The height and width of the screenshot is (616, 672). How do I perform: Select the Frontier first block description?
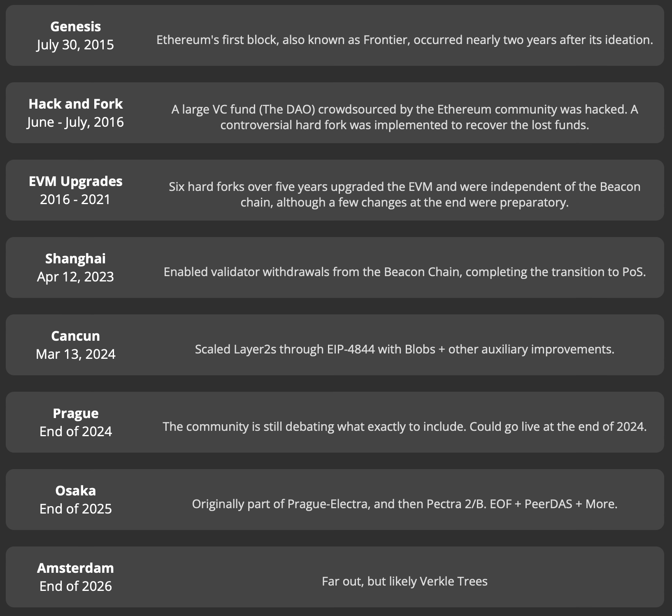click(x=405, y=40)
